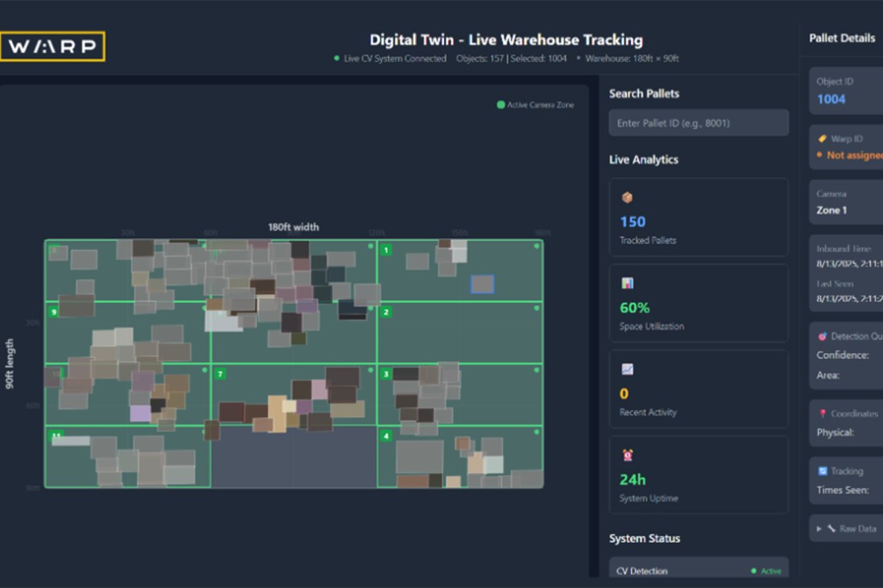Click the Search Pallets input field
Screen dimensions: 883x588
(x=698, y=122)
